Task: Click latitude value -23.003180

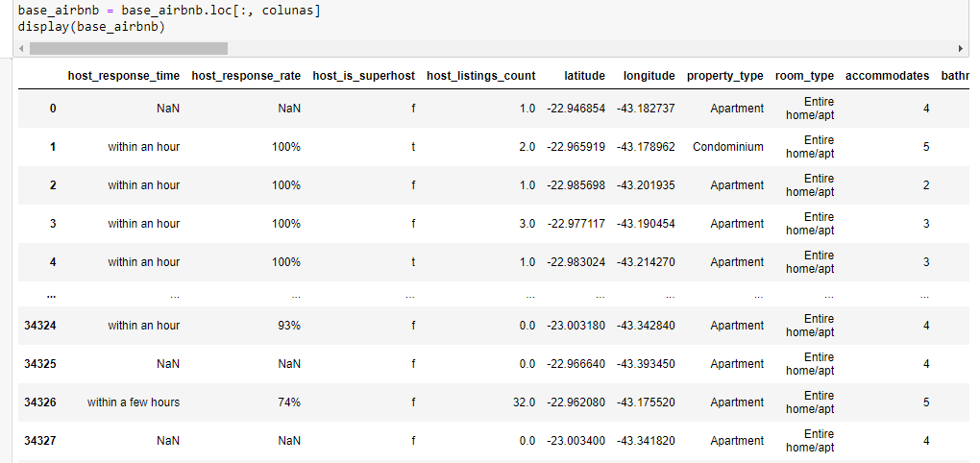Action: pyautogui.click(x=576, y=326)
